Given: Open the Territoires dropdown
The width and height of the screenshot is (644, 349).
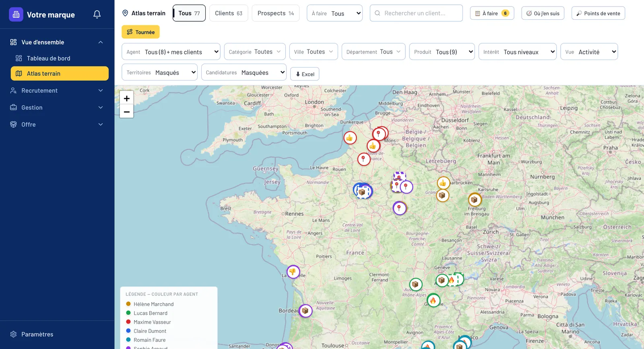Looking at the screenshot, I should pyautogui.click(x=160, y=72).
